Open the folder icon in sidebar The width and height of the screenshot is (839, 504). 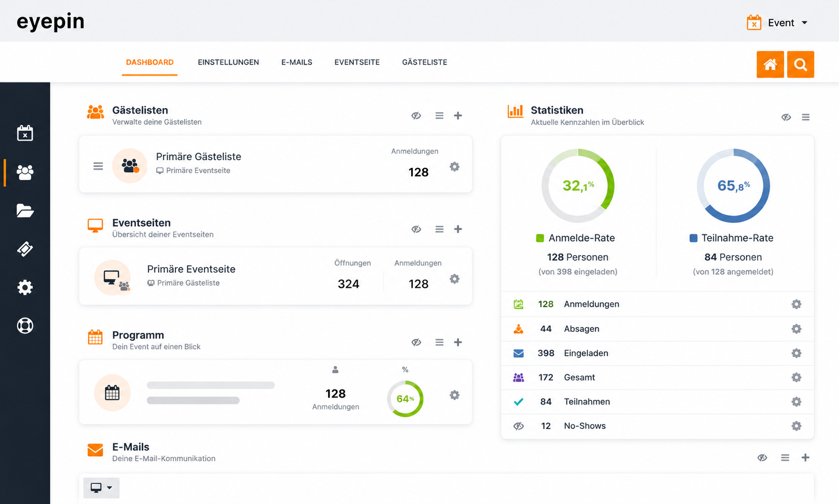coord(25,211)
